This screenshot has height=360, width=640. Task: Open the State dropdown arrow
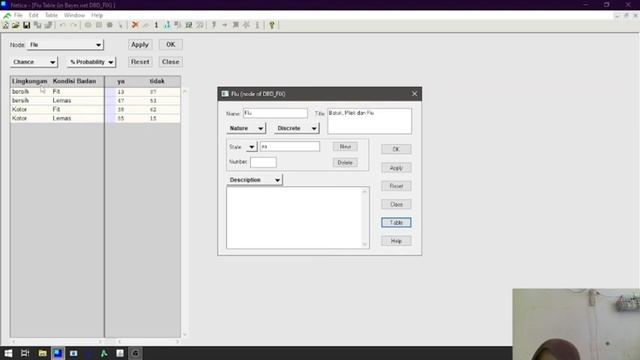point(251,147)
